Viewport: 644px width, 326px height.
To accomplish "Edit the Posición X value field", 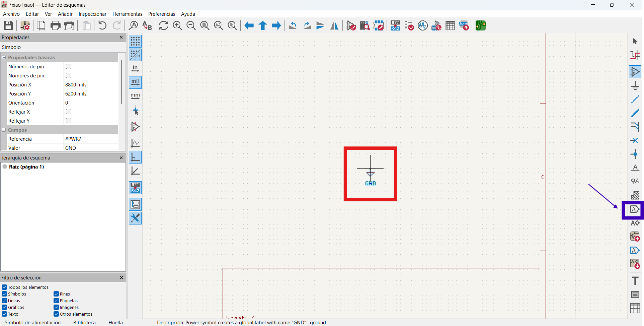I will (x=91, y=85).
